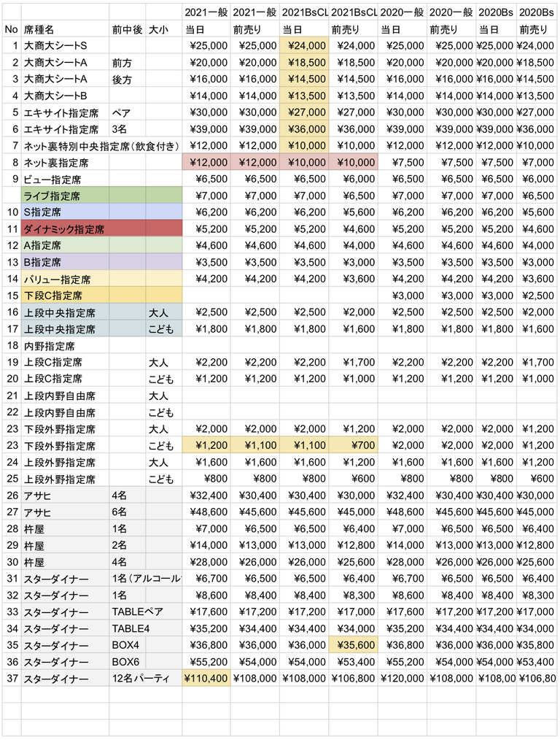This screenshot has height=740, width=560.
Task: Click the ¥700 cell in 下段外野指定席 こども row
Action: pos(354,445)
